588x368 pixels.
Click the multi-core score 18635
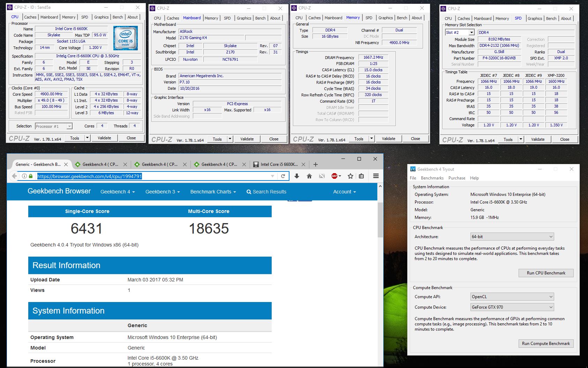209,228
